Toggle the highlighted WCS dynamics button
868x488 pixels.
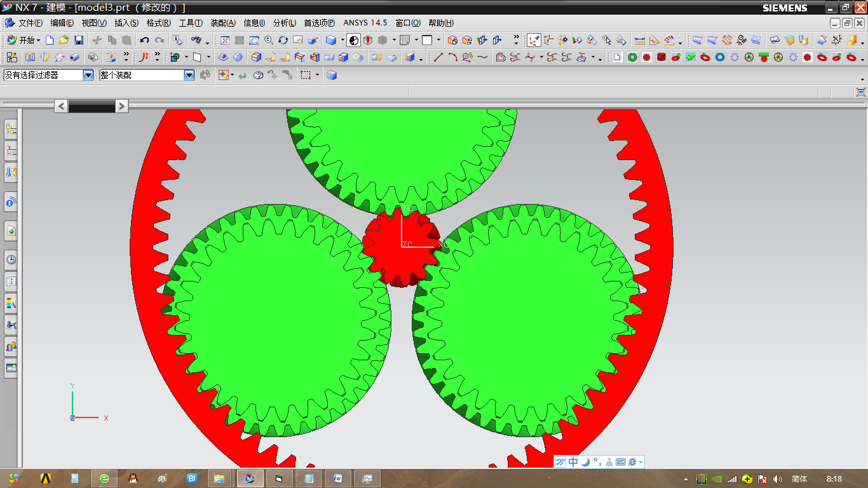534,40
